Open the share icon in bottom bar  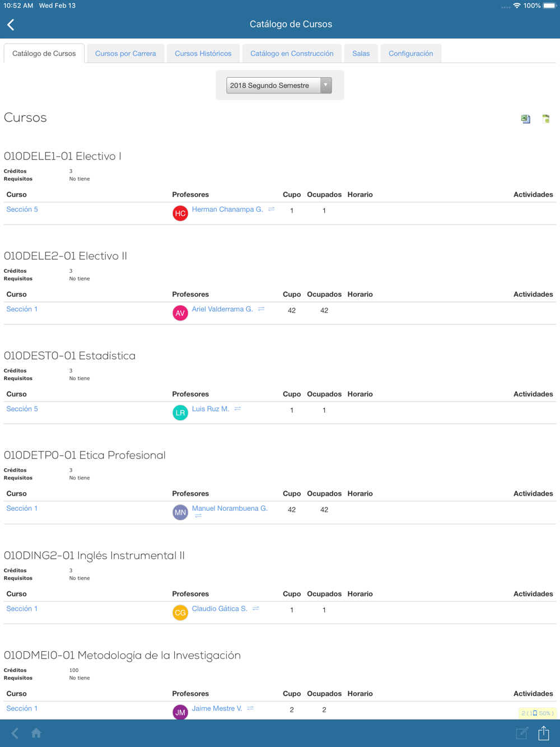(544, 733)
